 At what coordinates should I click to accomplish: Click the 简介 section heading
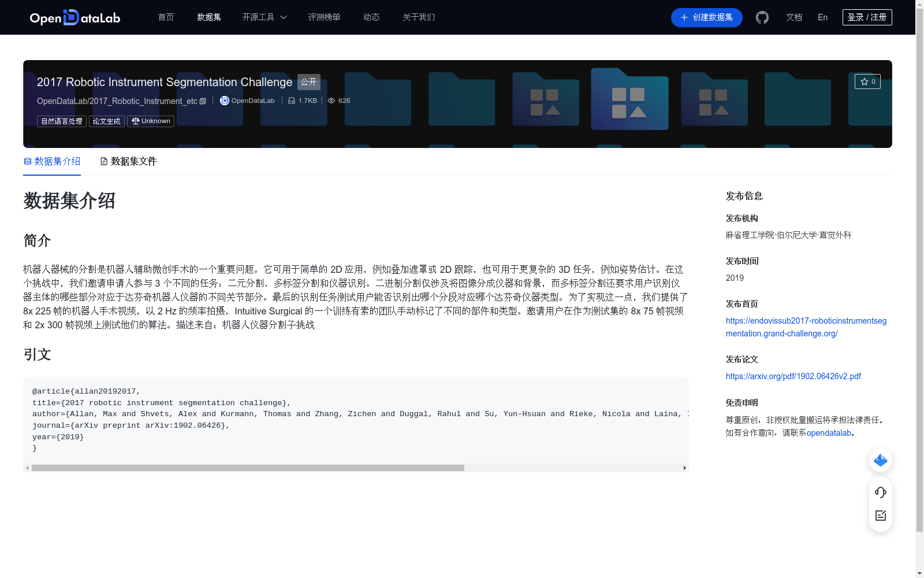[x=37, y=240]
